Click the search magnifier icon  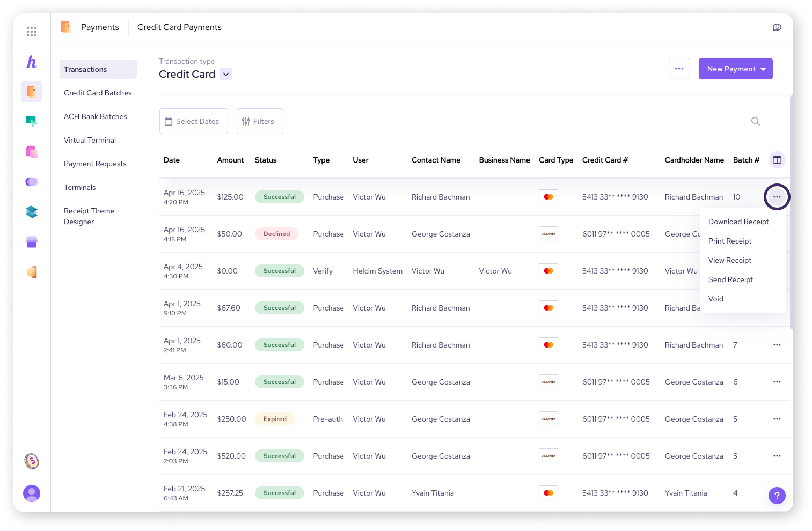click(x=755, y=121)
